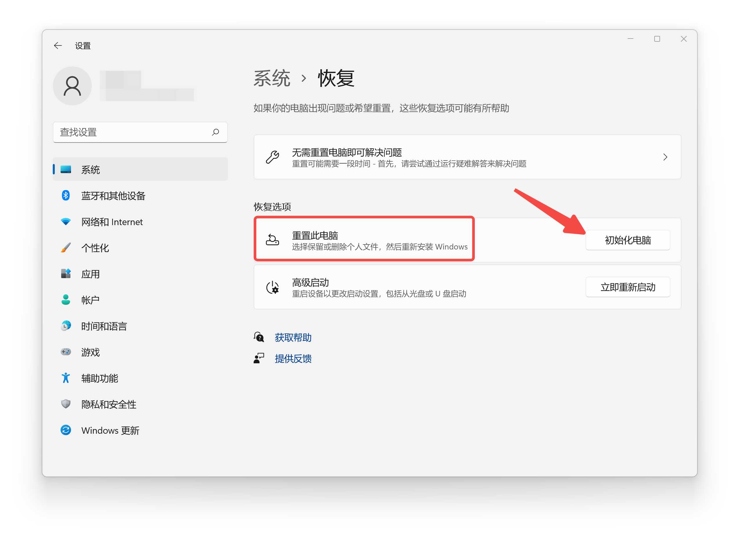
Task: Click the Wi-Fi network icon
Action: coord(66,221)
